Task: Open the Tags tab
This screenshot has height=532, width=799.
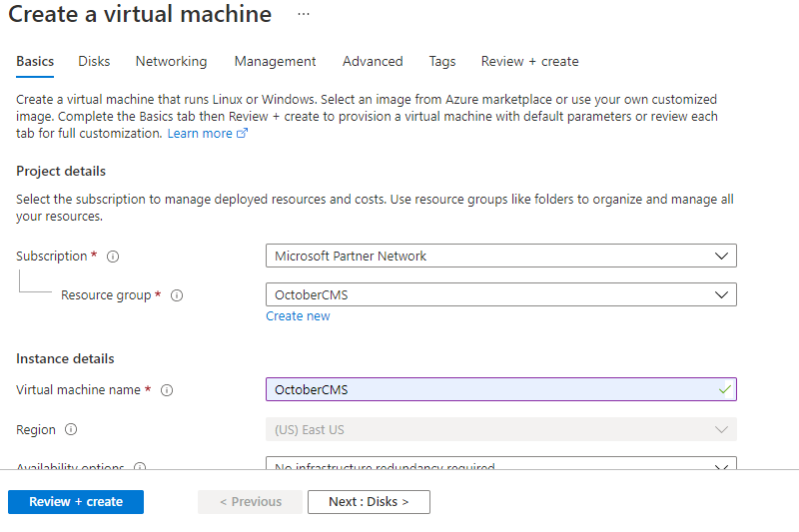Action: pos(442,61)
